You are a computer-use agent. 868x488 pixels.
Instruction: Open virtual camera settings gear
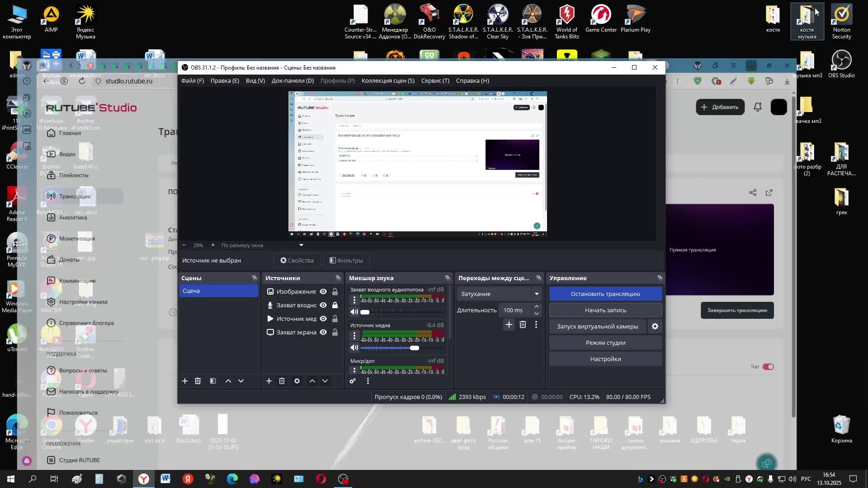655,326
